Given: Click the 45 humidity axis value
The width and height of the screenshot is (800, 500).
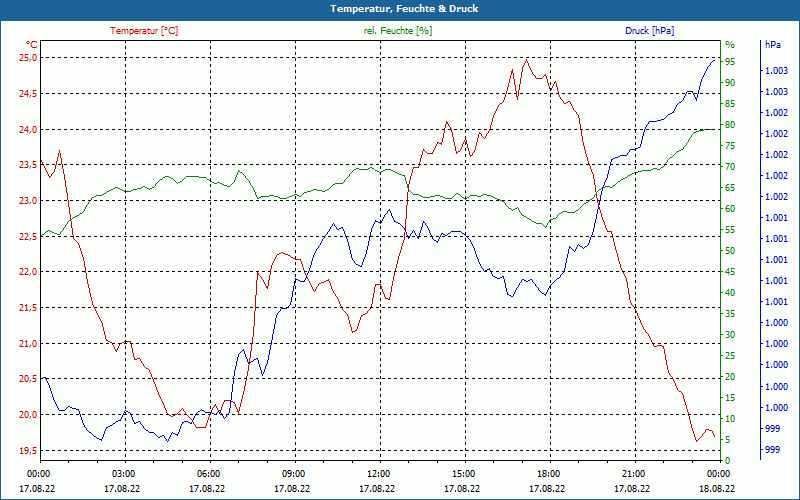Looking at the screenshot, I should (x=730, y=271).
